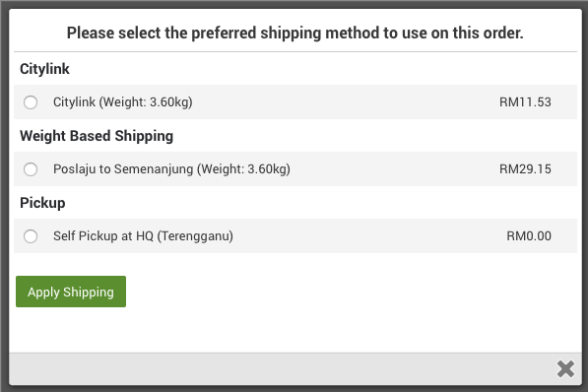Click the bold Citylink section heading
The width and height of the screenshot is (588, 392).
click(44, 69)
